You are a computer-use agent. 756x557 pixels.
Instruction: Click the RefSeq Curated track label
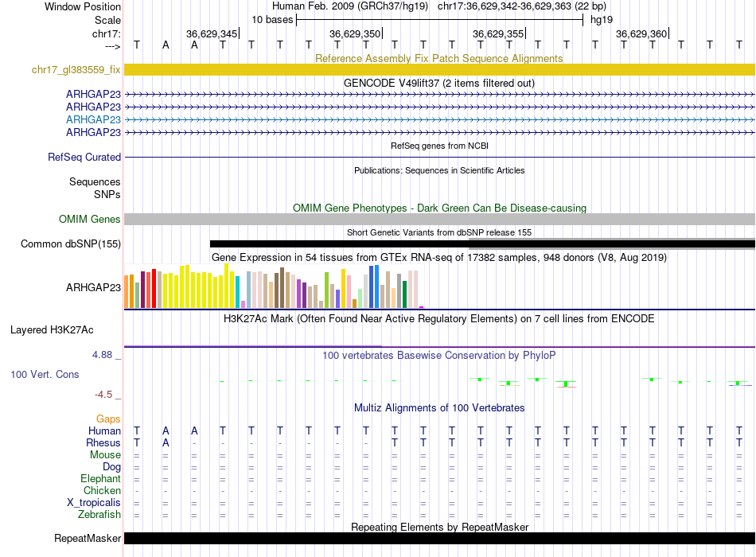point(84,158)
